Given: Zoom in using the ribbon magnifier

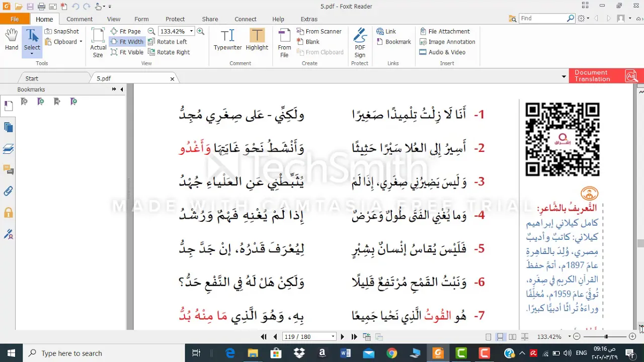Looking at the screenshot, I should pyautogui.click(x=200, y=31).
